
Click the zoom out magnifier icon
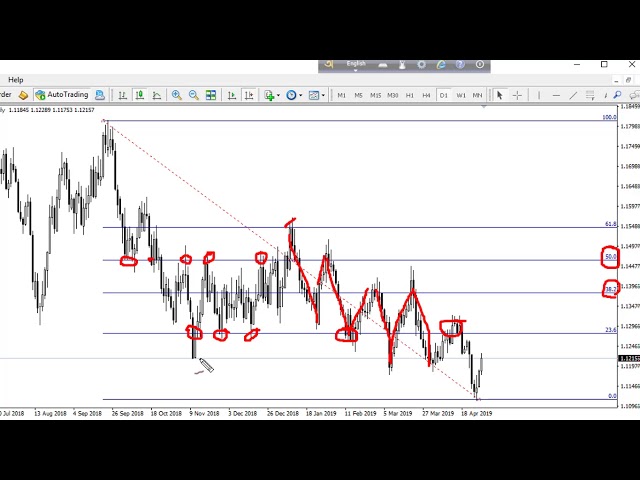coord(194,95)
